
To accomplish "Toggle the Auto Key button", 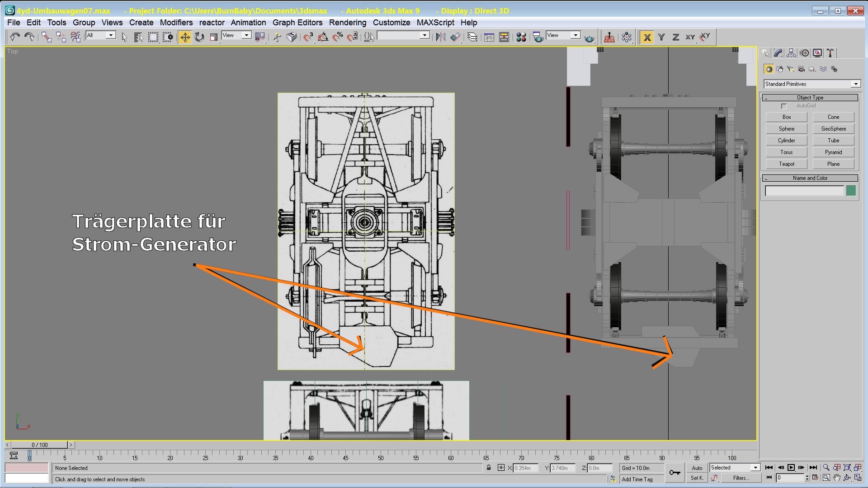I will pos(697,468).
